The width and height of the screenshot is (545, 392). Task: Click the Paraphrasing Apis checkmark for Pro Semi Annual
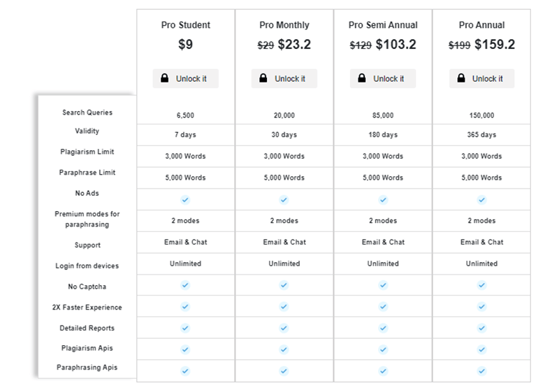(x=383, y=371)
